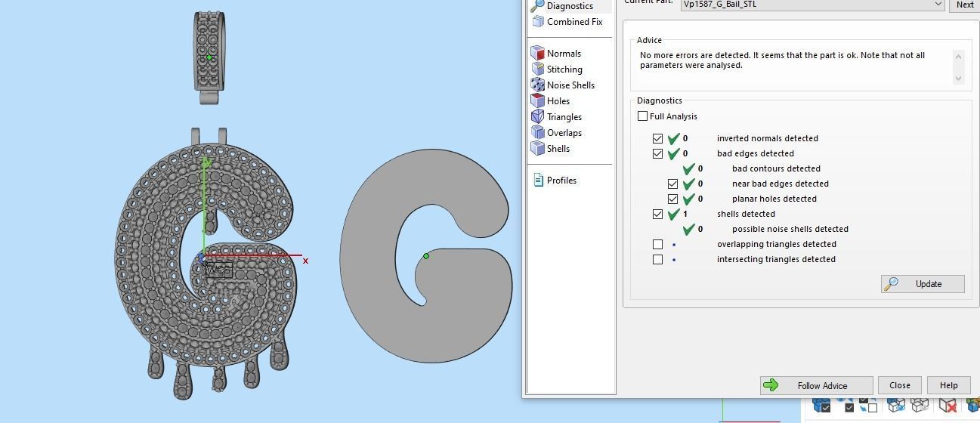Image resolution: width=980 pixels, height=423 pixels.
Task: Select the Holes fix icon
Action: point(537,100)
